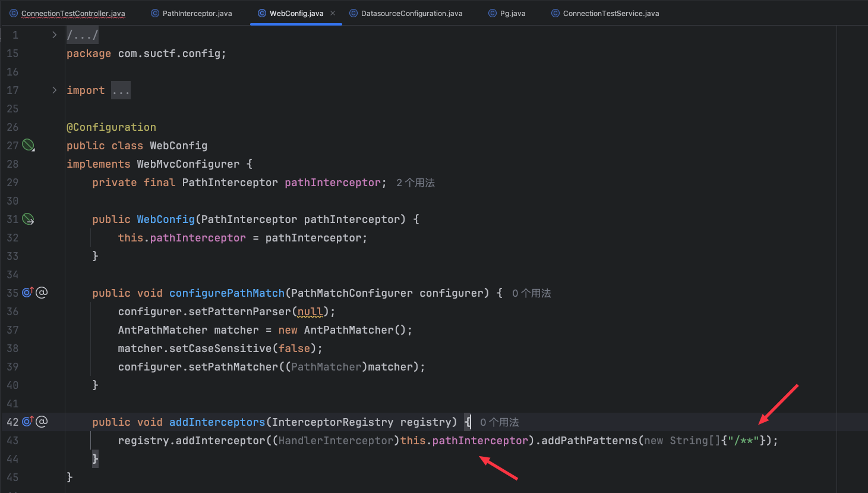The width and height of the screenshot is (868, 493).
Task: Click the class icon on DatasourceConfiguration.java tab
Action: click(x=353, y=13)
